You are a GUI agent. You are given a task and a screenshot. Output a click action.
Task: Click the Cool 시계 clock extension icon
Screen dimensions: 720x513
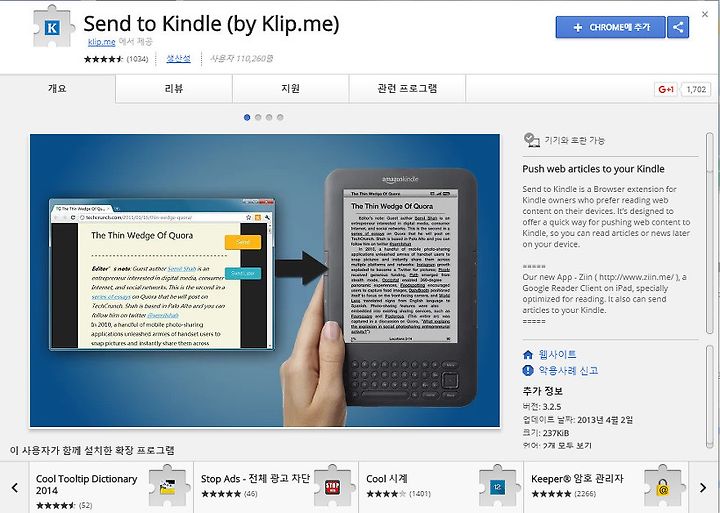(497, 486)
